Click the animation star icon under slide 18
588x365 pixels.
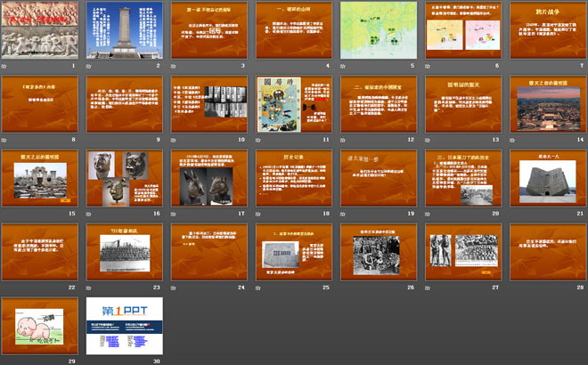(x=258, y=214)
